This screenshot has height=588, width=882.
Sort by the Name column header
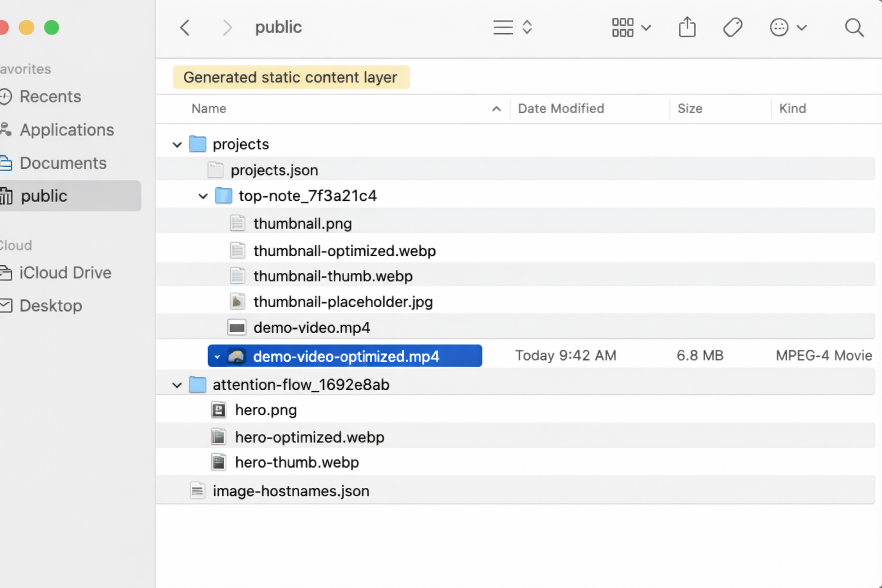pos(209,109)
